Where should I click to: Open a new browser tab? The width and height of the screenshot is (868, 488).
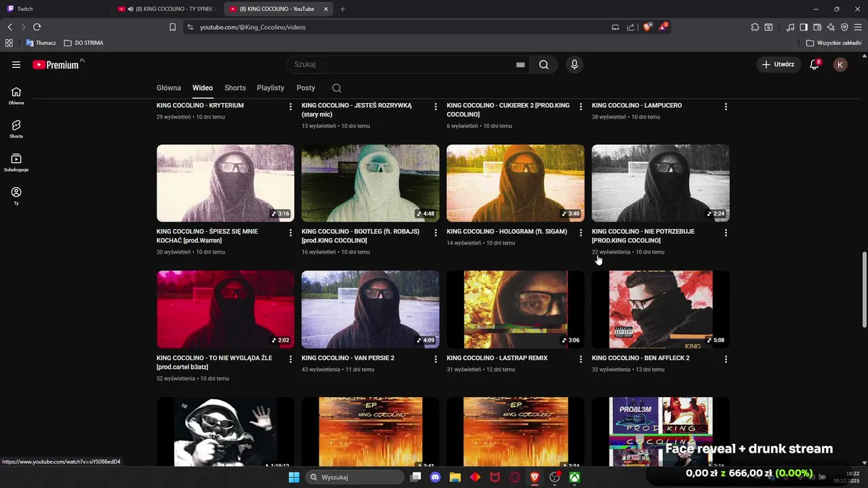tap(342, 9)
